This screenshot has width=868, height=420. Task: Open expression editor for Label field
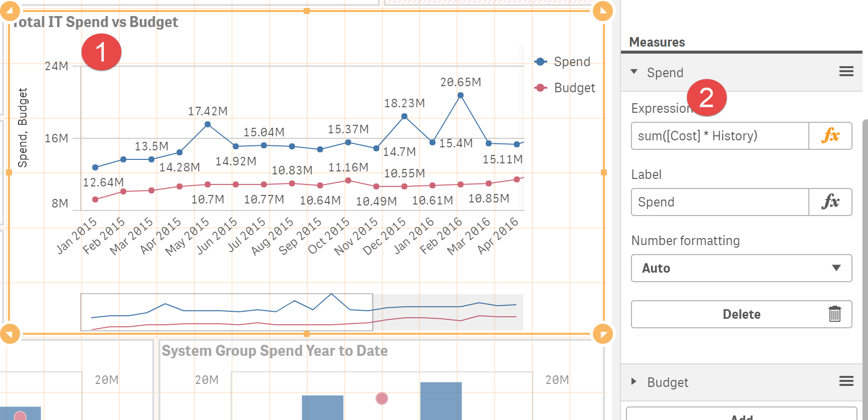click(830, 202)
